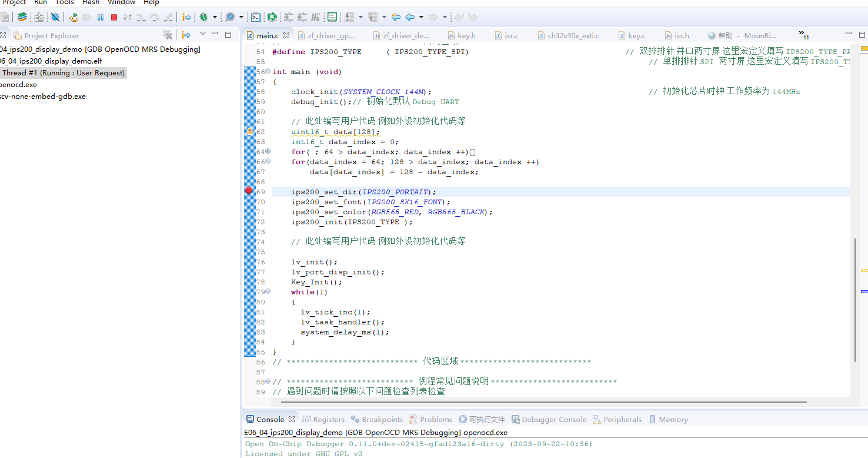The height and width of the screenshot is (458, 868).
Task: Switch to the key.c editor tab
Action: (631, 35)
